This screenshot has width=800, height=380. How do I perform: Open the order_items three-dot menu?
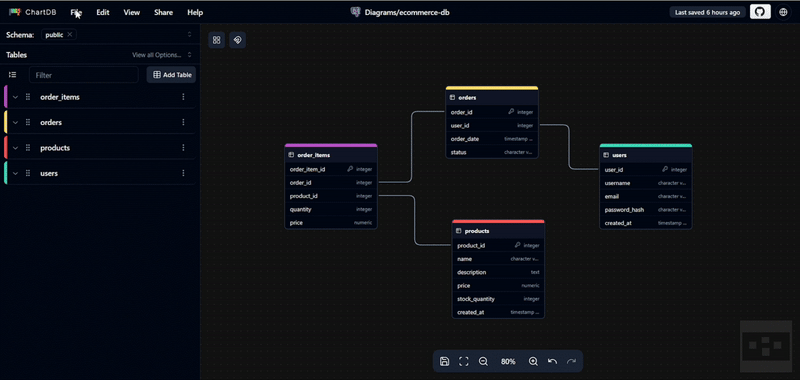tap(183, 97)
